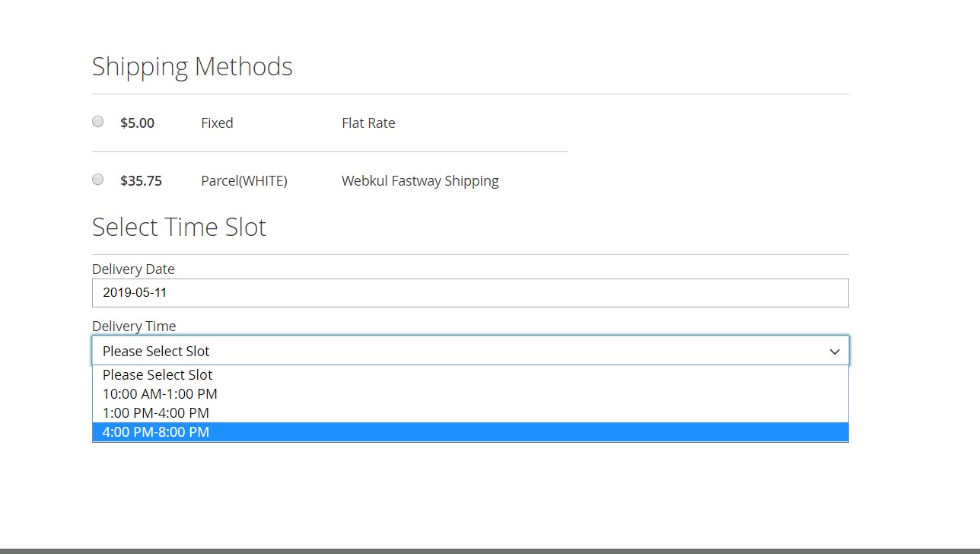Click the Webkul Fastway Shipping carrier title
Screen dimensions: 980x554
420,181
